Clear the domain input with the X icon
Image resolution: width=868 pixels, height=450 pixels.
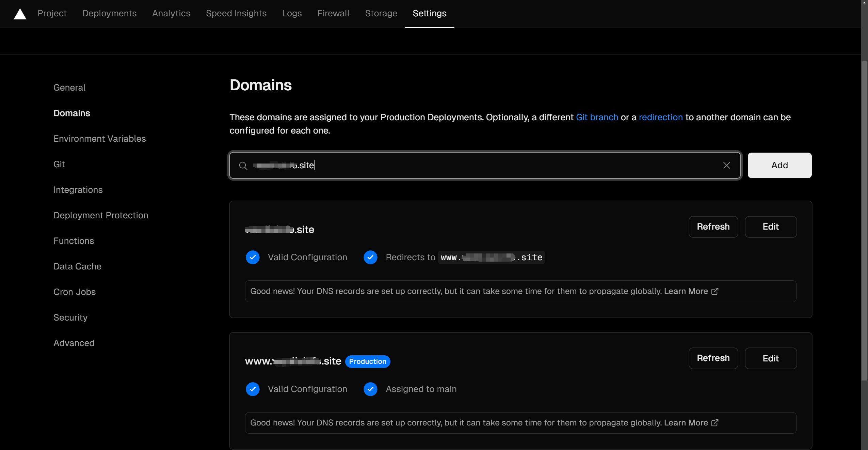(x=726, y=165)
